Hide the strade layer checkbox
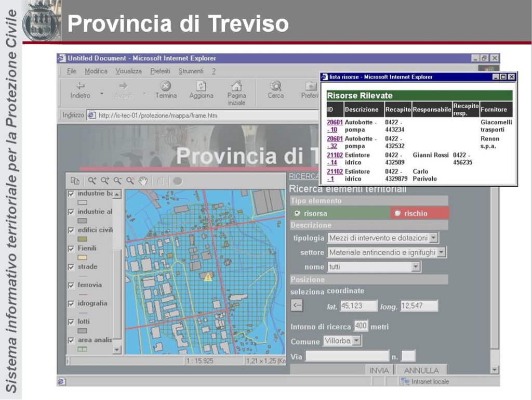This screenshot has height=400, width=532. [71, 267]
